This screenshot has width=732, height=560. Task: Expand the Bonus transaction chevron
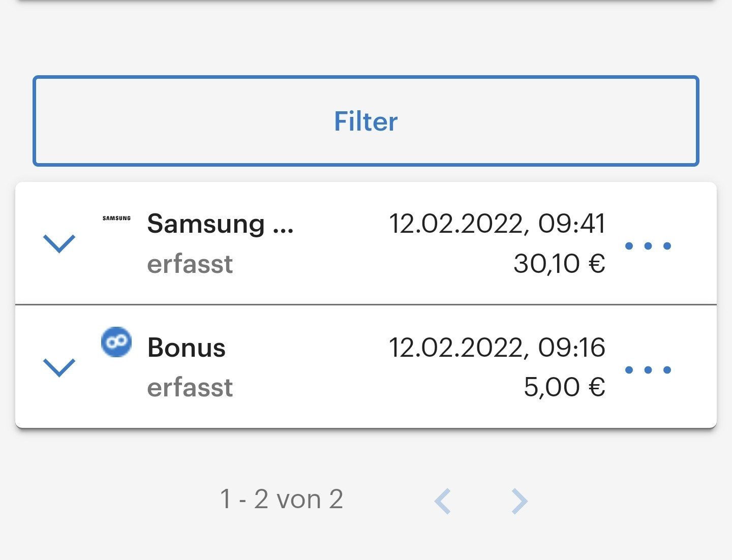(x=59, y=367)
